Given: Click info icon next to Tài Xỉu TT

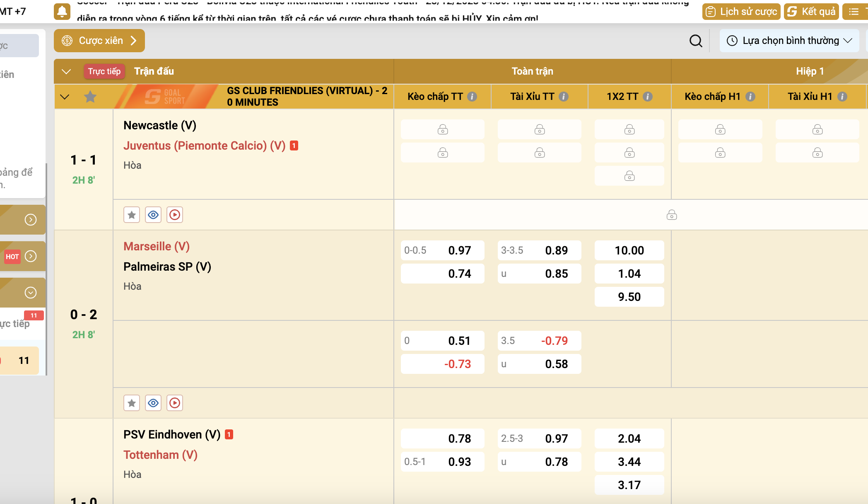Looking at the screenshot, I should pyautogui.click(x=563, y=97).
